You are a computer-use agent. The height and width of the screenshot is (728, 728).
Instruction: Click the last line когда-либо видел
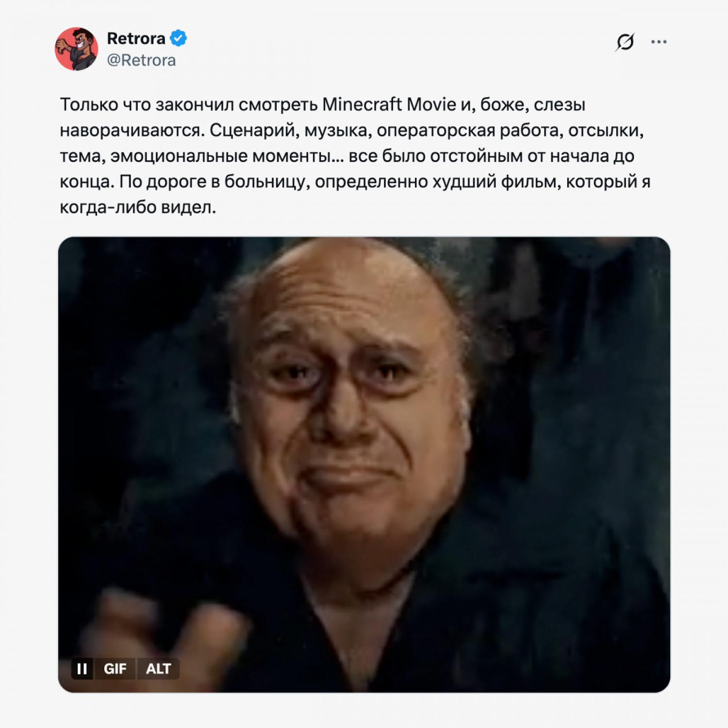[138, 207]
